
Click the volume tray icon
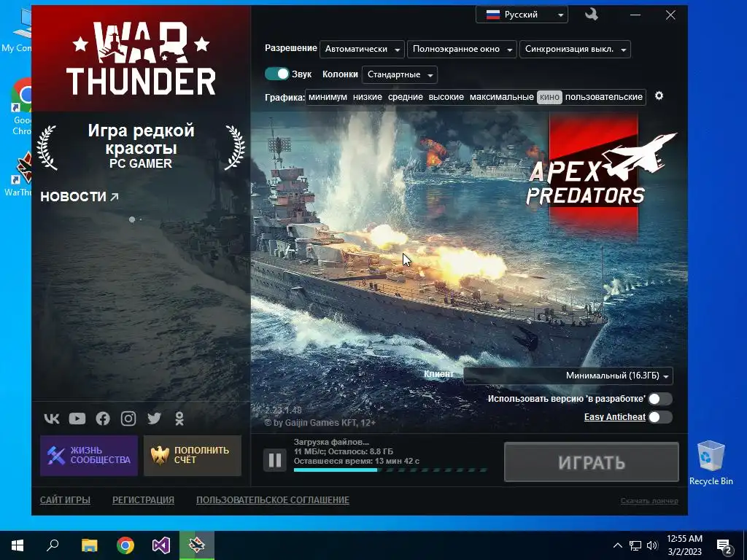(652, 545)
